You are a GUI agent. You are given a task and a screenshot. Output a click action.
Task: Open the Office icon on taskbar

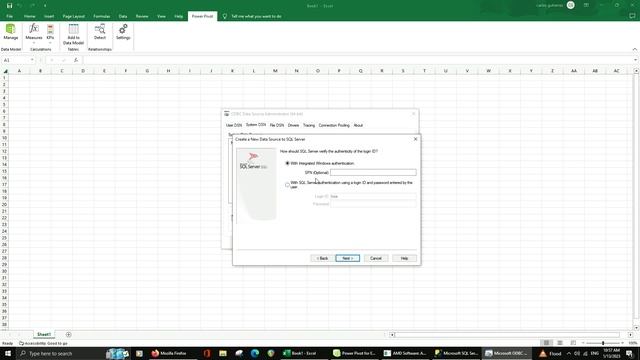coord(207,353)
